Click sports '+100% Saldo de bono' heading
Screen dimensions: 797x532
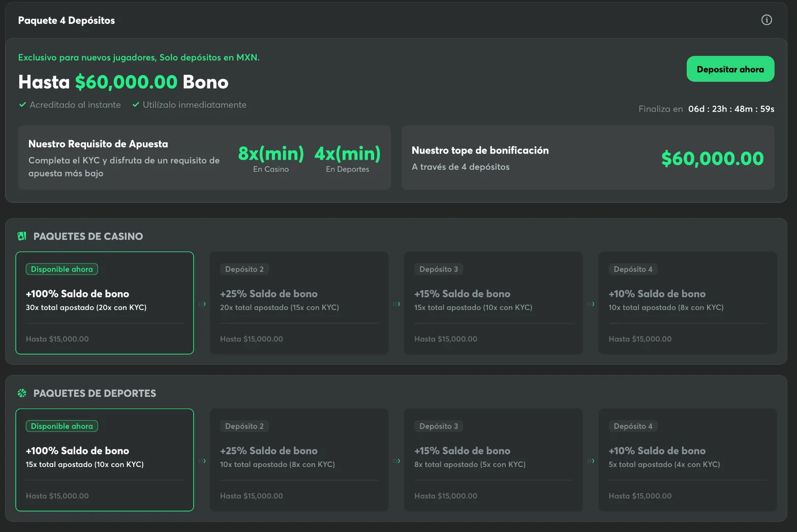(77, 451)
